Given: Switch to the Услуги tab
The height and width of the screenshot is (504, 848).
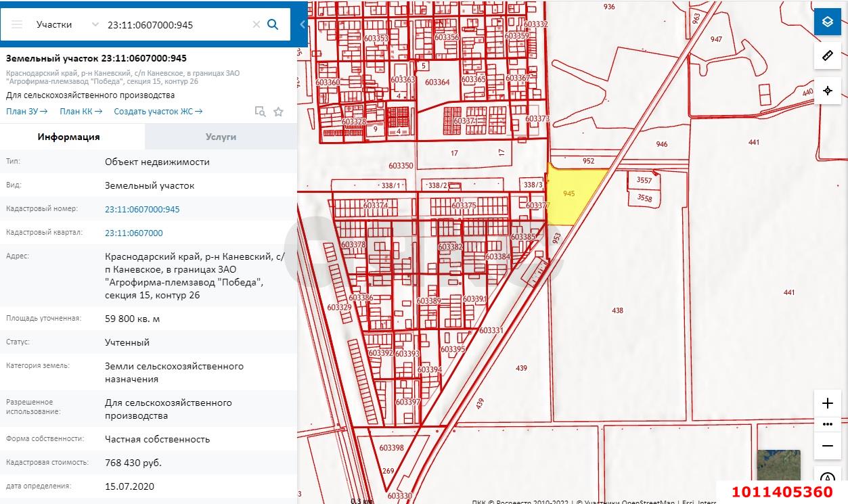Looking at the screenshot, I should click(x=221, y=137).
